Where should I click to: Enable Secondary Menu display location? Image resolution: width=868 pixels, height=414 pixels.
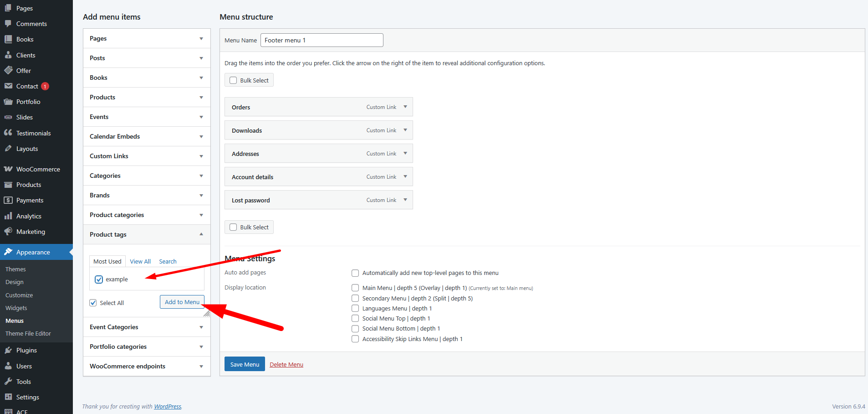click(x=355, y=298)
